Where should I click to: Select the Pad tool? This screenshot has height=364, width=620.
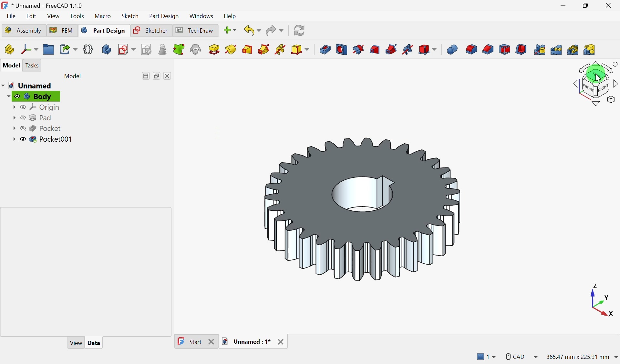pos(215,50)
